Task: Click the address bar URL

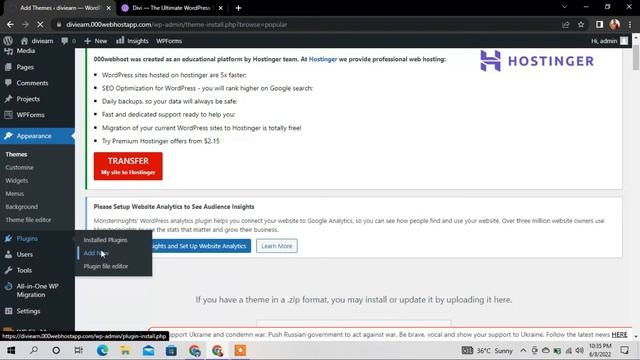Action: pyautogui.click(x=177, y=24)
